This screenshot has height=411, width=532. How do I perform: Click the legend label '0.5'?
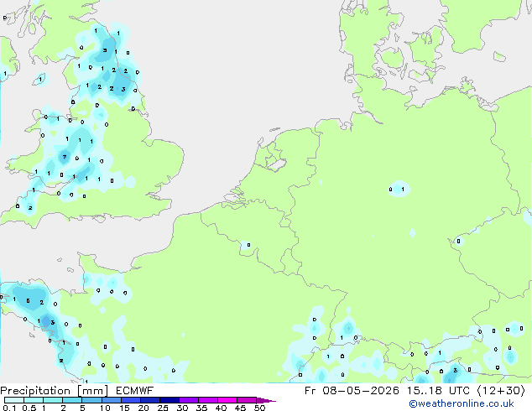pyautogui.click(x=29, y=408)
